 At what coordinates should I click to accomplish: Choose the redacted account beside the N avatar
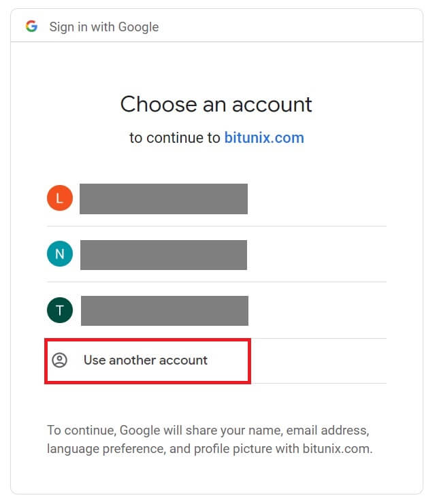click(163, 254)
